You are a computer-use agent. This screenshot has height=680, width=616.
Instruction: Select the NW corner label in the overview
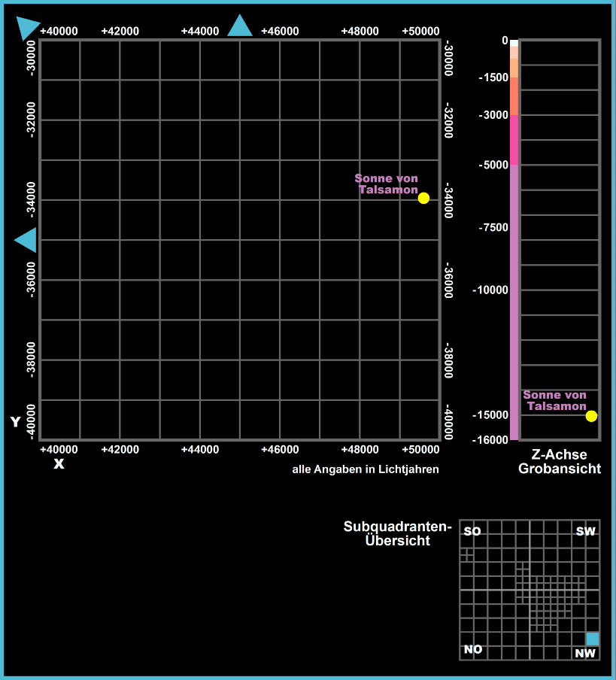pos(585,653)
